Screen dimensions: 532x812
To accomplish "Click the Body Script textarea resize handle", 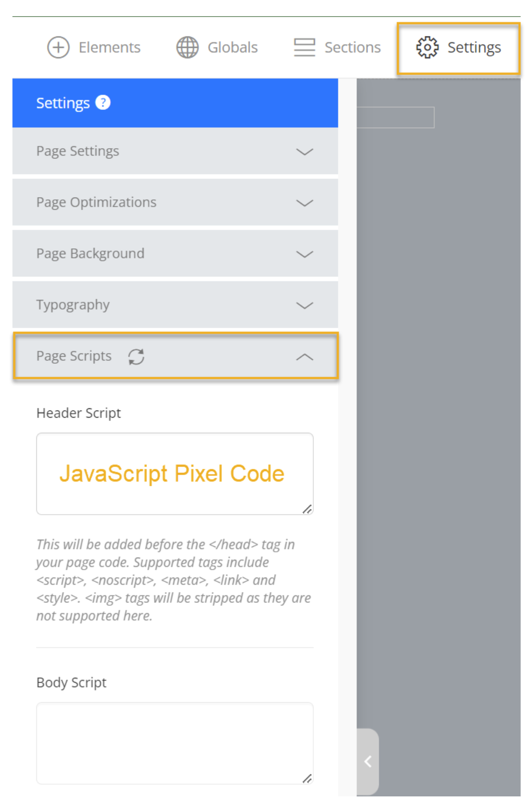I will coord(307,779).
